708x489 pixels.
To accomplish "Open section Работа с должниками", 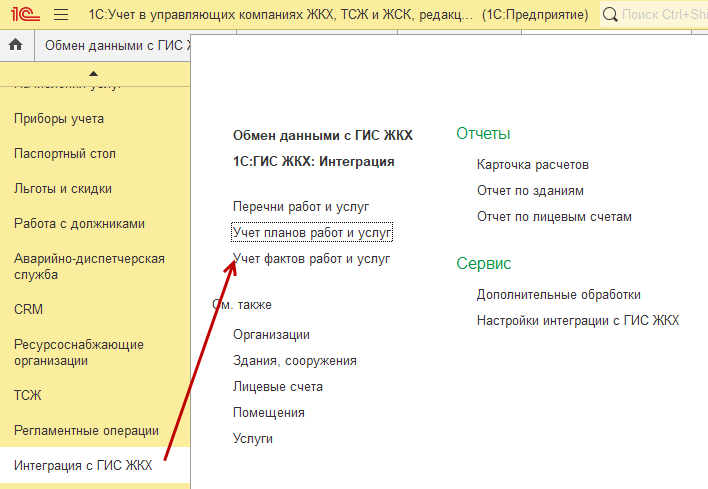I will pos(79,224).
